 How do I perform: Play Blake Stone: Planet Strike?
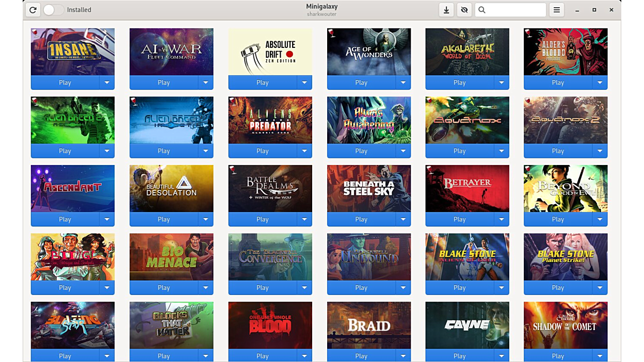pyautogui.click(x=557, y=288)
